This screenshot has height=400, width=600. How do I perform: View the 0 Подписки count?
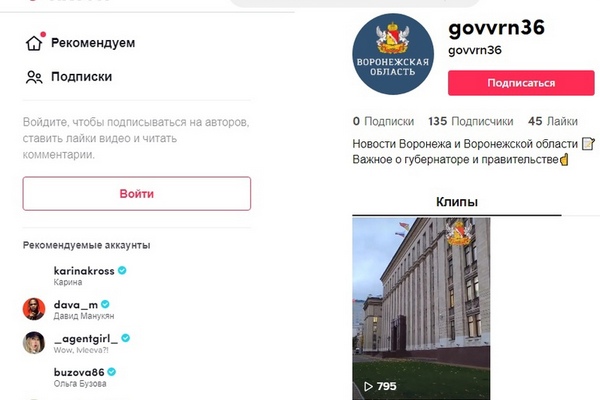point(383,121)
